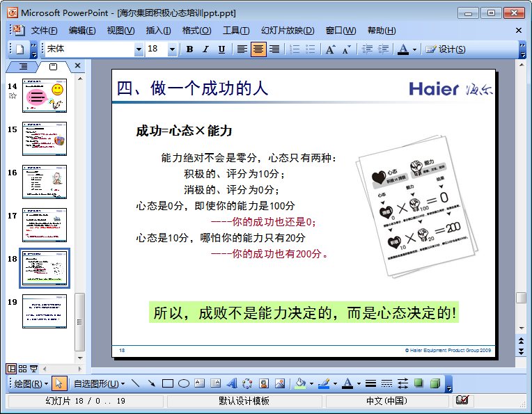Insert clip art
Viewport: 532px width, 414px height.
[264, 383]
